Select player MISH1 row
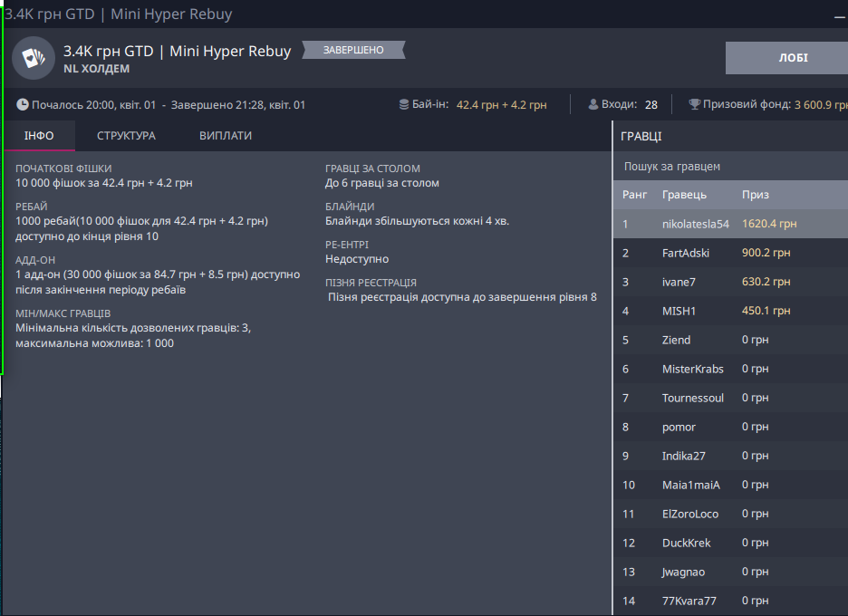 730,311
